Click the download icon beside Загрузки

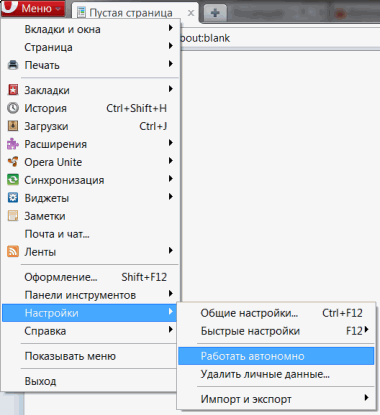pos(13,126)
